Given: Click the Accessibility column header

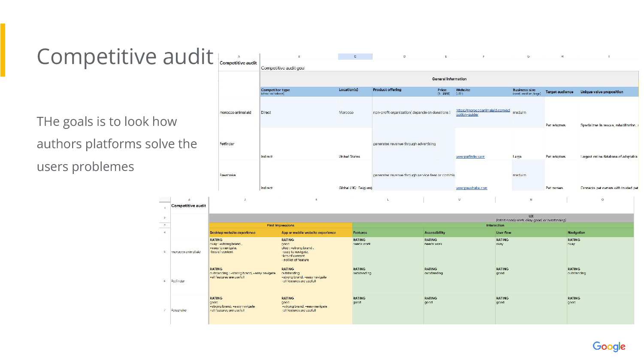Looking at the screenshot, I should (x=435, y=233).
